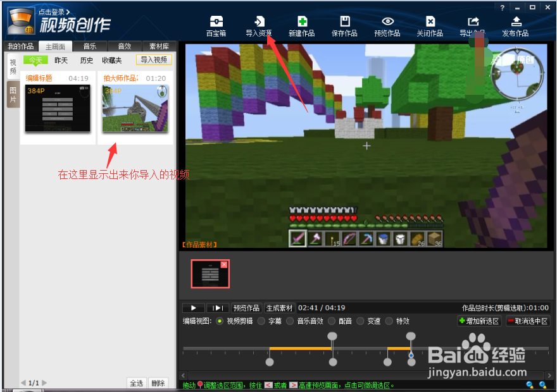Show 今天 videos filter
Screen dimensions: 557x392
35,60
